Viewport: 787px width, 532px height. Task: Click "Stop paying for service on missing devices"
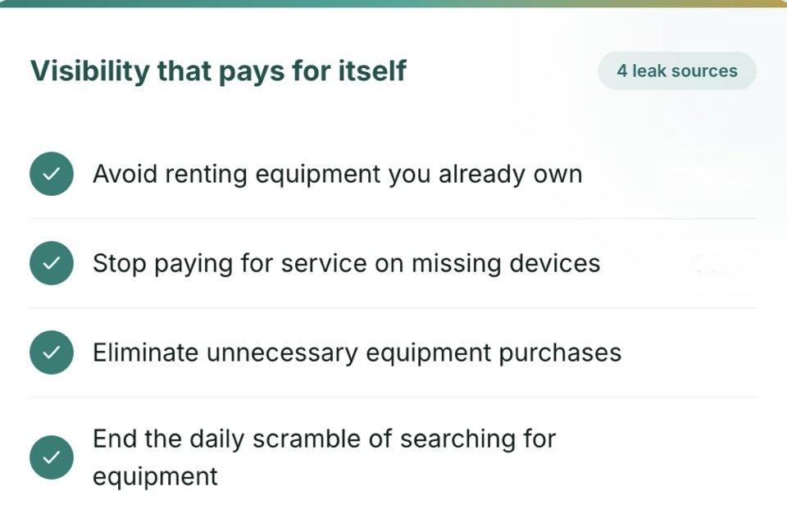tap(346, 263)
